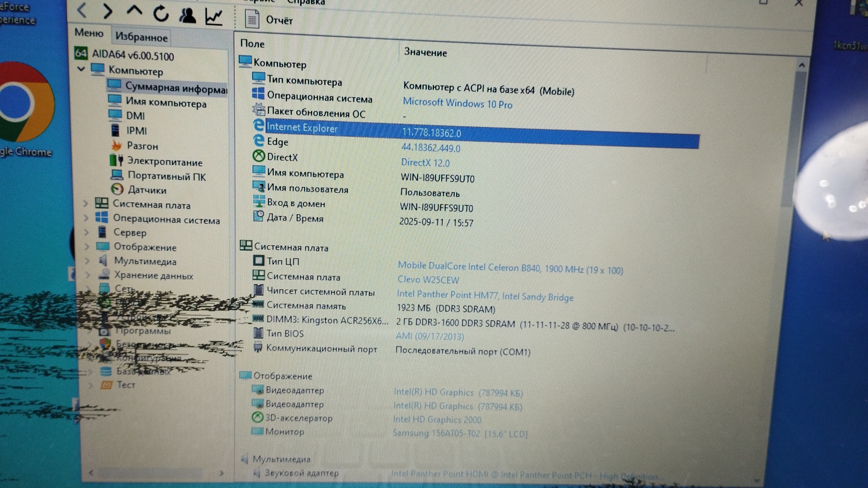Switch to the Избранное tab
The width and height of the screenshot is (868, 488).
(141, 37)
